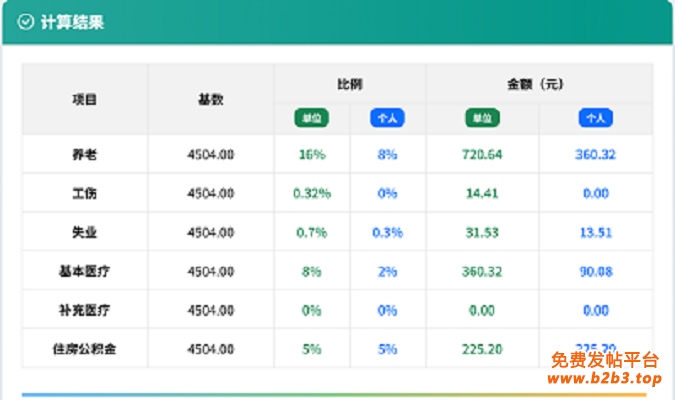Click the blue 个人 badge under 比例
This screenshot has height=400, width=675.
pos(387,118)
